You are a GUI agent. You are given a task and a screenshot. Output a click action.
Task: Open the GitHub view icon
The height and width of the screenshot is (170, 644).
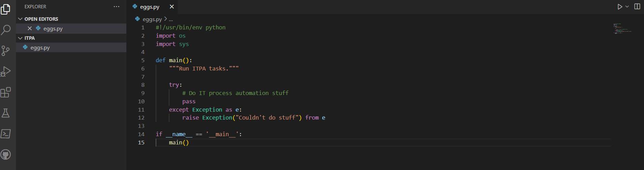click(x=6, y=154)
